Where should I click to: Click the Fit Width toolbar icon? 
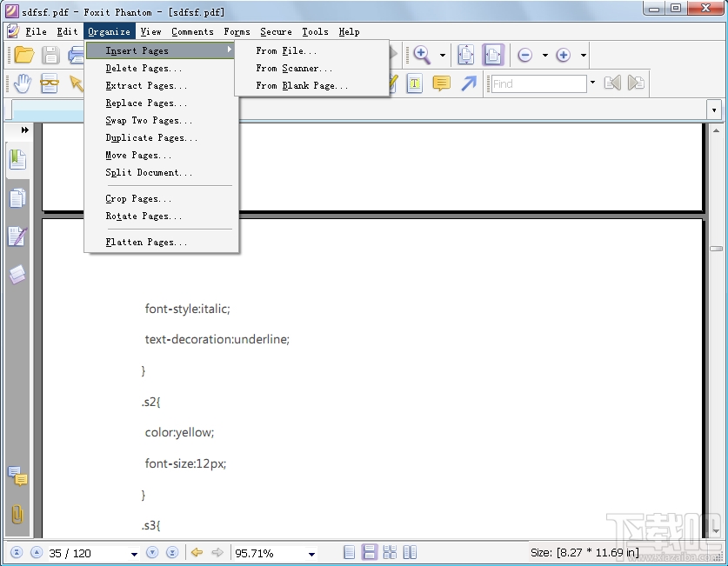(492, 55)
